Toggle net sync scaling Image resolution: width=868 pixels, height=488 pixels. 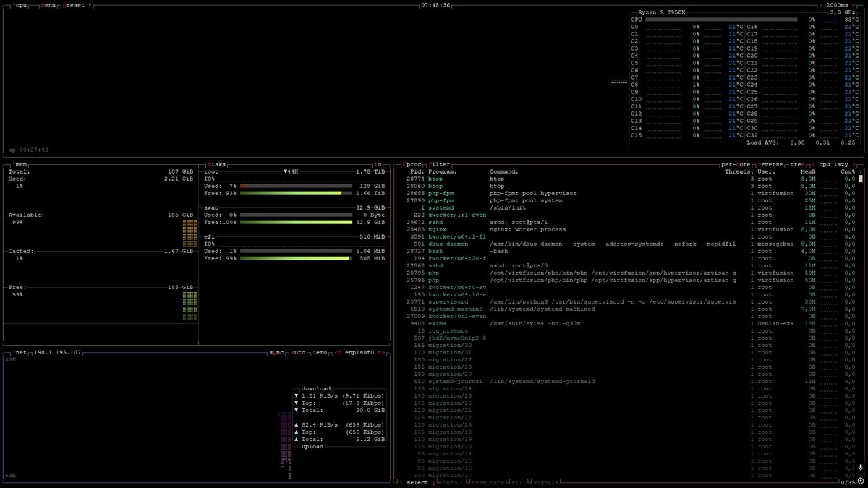click(x=276, y=352)
